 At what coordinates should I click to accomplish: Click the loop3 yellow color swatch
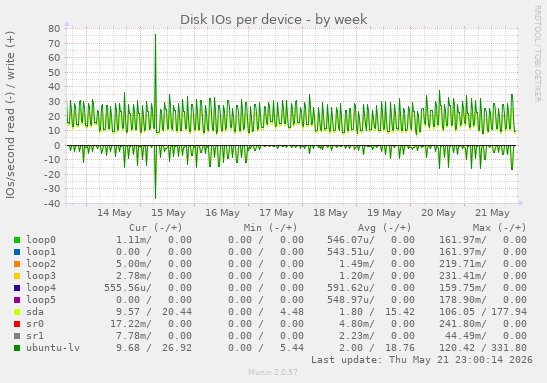pyautogui.click(x=17, y=276)
